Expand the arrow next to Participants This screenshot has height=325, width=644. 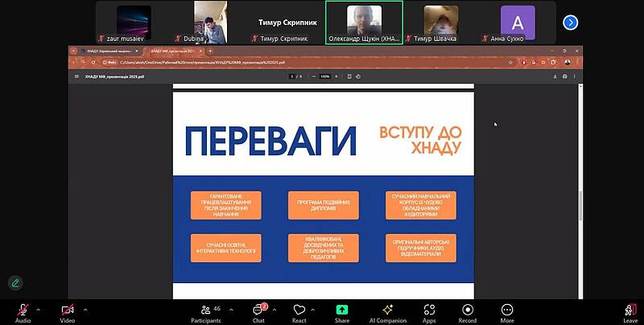coord(231,310)
